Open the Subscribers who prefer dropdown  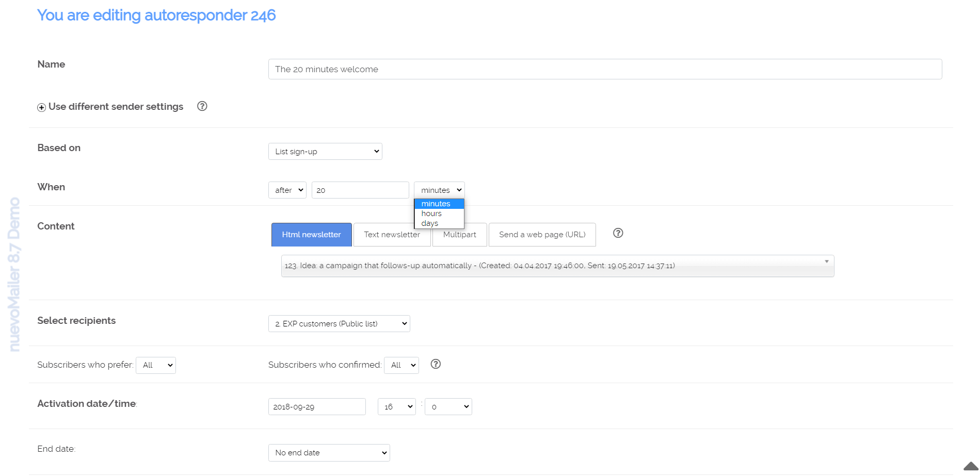(156, 365)
